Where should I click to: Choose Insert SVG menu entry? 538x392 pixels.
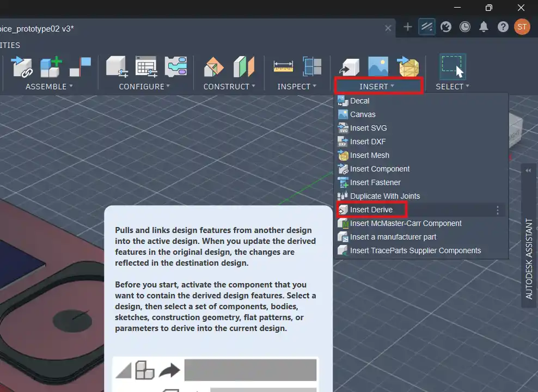421,128
